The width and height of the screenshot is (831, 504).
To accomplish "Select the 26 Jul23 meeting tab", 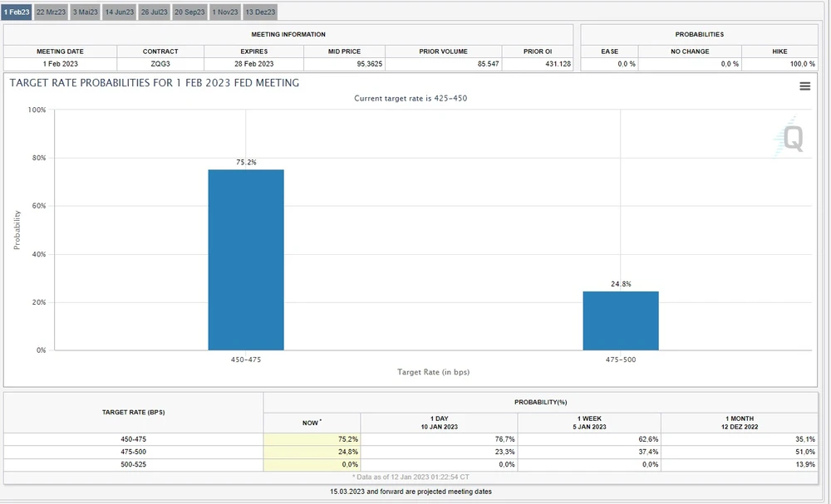I will 155,12.
